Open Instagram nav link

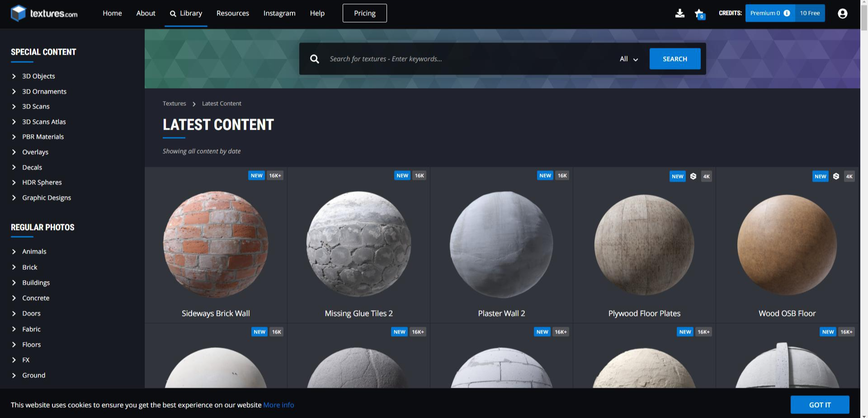[279, 13]
